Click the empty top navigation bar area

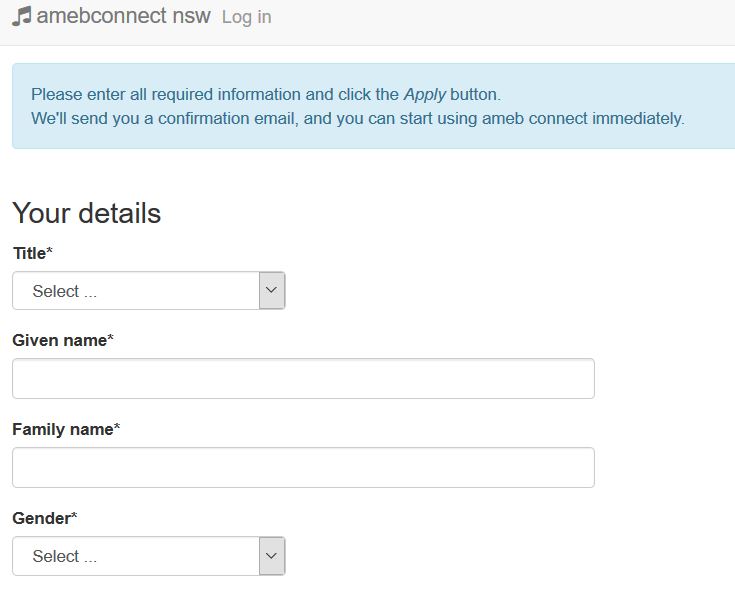point(500,20)
